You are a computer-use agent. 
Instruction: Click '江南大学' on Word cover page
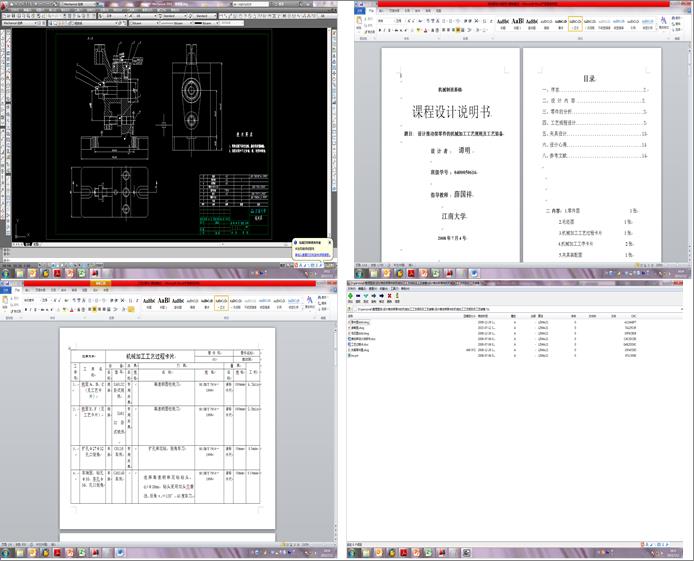click(x=454, y=216)
